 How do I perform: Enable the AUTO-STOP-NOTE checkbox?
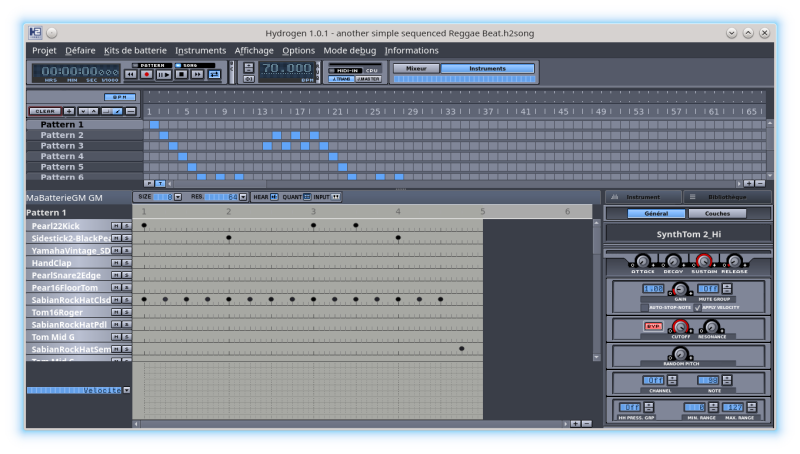[645, 308]
